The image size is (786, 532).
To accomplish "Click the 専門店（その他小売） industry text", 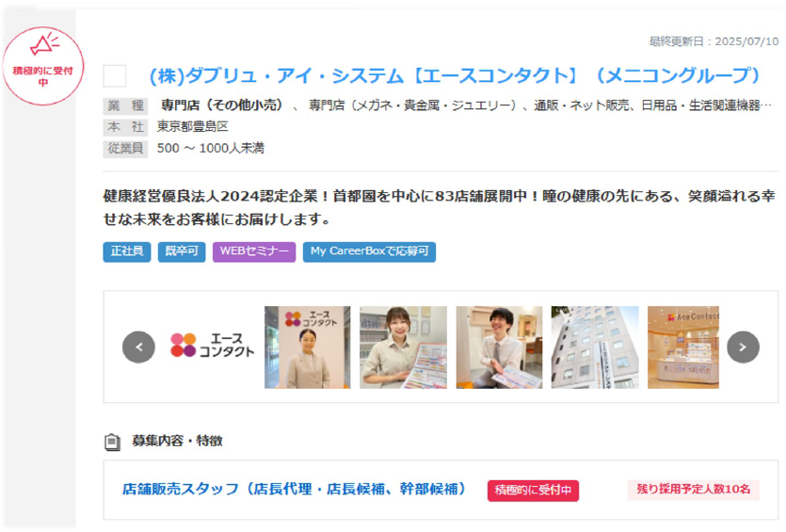I will pos(222,105).
